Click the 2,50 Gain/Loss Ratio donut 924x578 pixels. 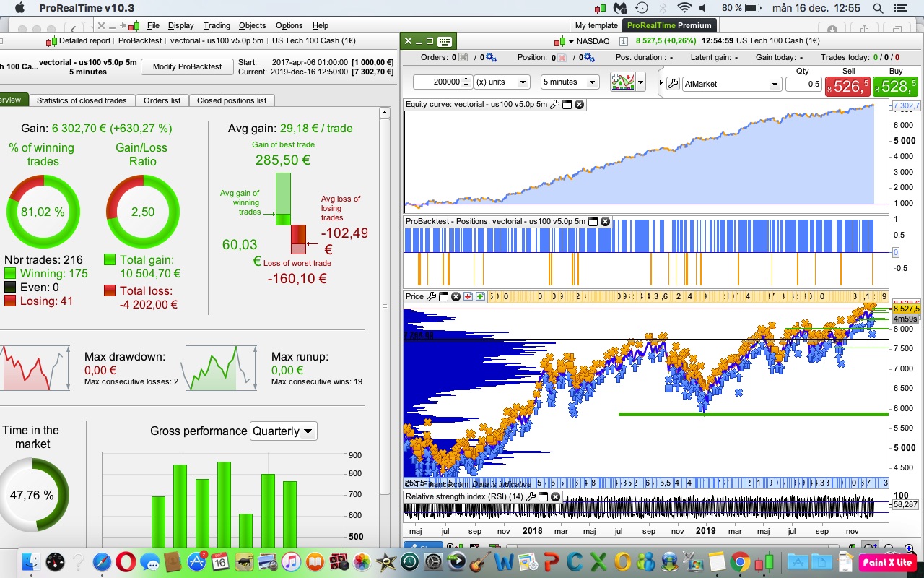tap(143, 212)
